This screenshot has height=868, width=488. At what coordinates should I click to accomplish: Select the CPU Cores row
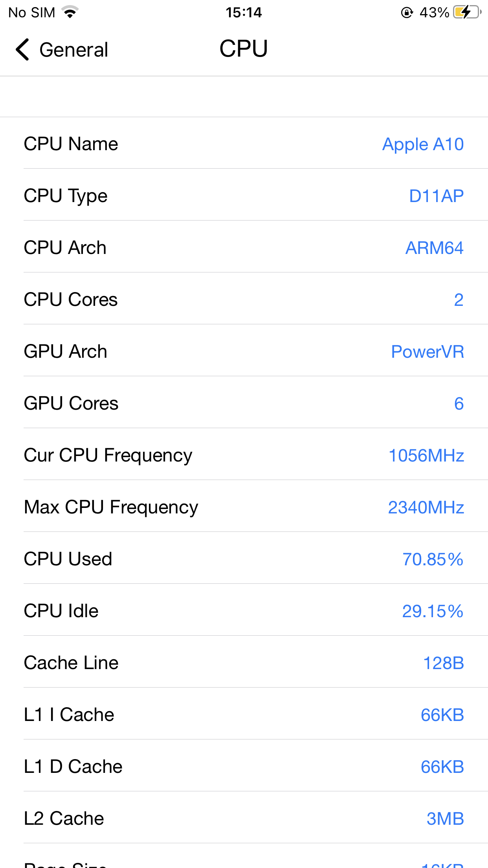tap(244, 300)
